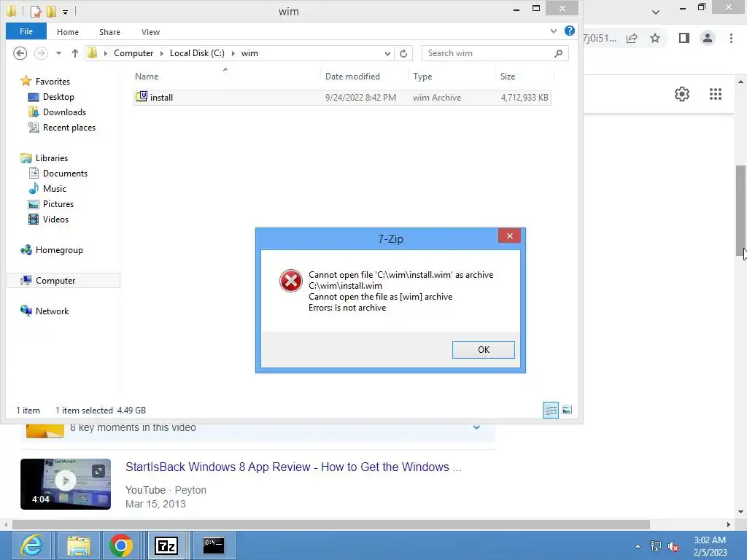
Task: Share this page in Chrome
Action: [632, 38]
